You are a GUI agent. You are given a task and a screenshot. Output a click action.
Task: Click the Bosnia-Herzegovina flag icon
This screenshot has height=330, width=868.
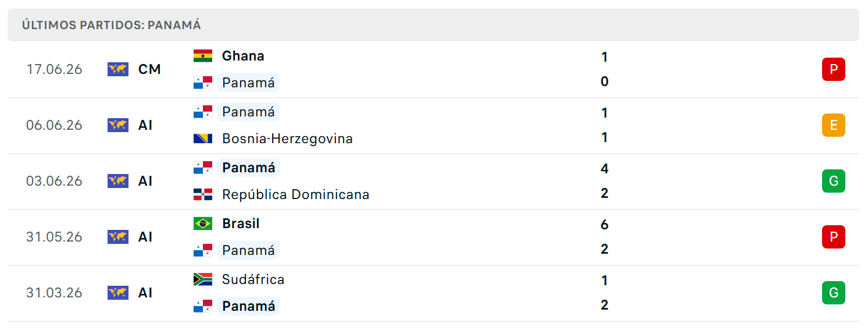point(203,139)
